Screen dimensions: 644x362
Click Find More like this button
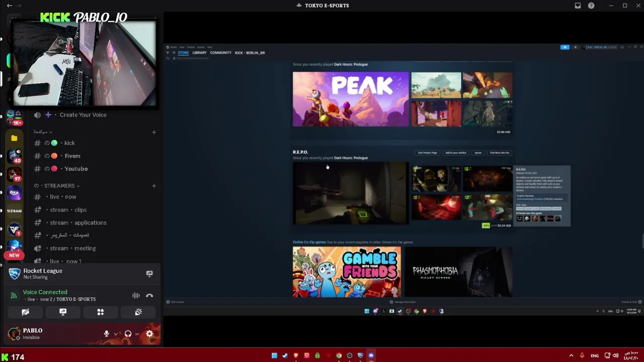500,152
